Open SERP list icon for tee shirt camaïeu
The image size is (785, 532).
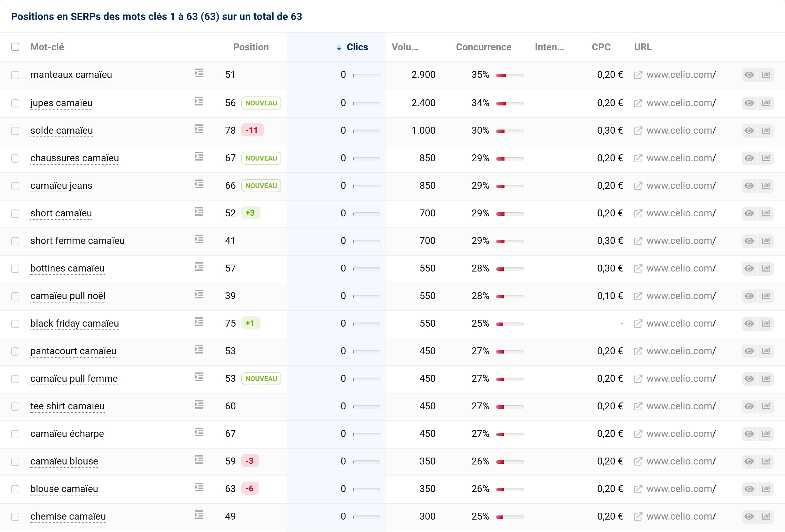coord(199,405)
